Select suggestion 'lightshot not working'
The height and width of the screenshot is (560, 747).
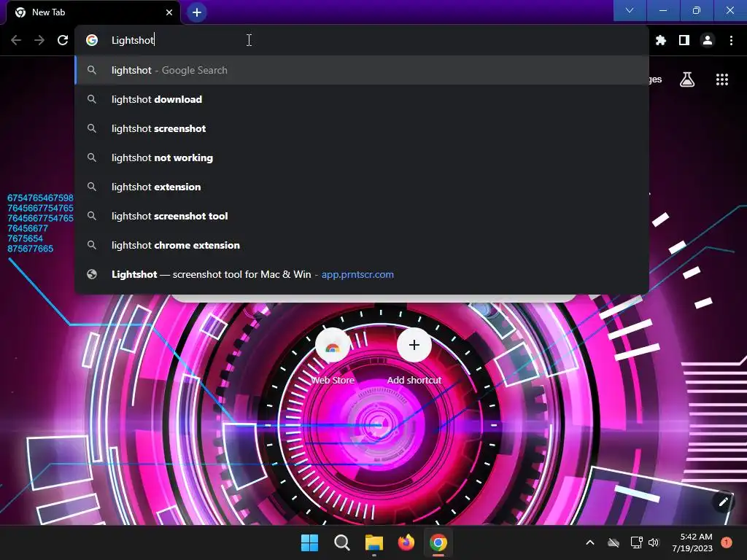click(362, 157)
